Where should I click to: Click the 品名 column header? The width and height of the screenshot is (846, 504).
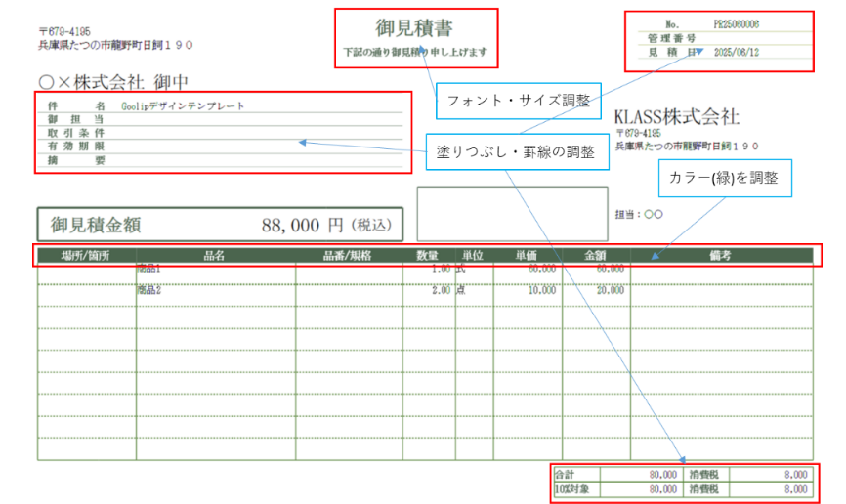click(x=215, y=256)
